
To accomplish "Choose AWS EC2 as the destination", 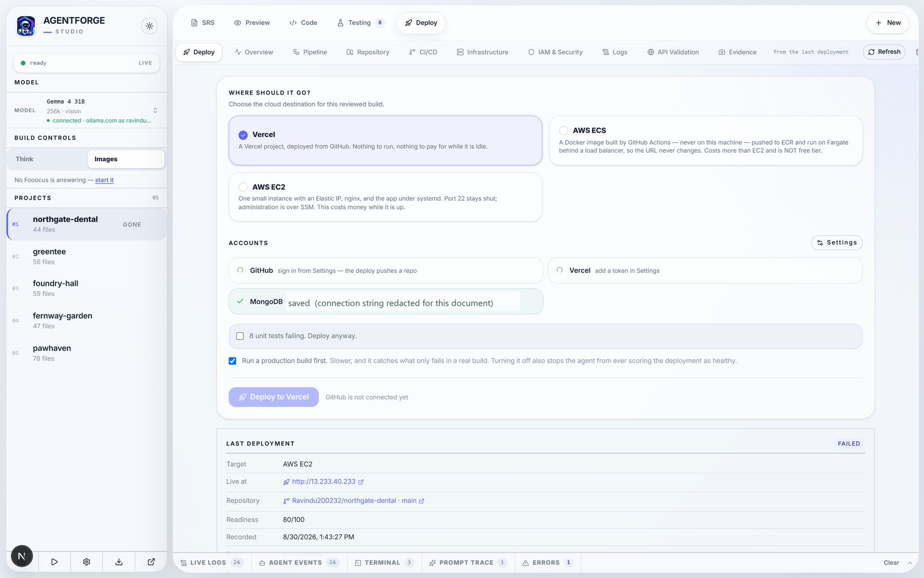I will click(386, 197).
